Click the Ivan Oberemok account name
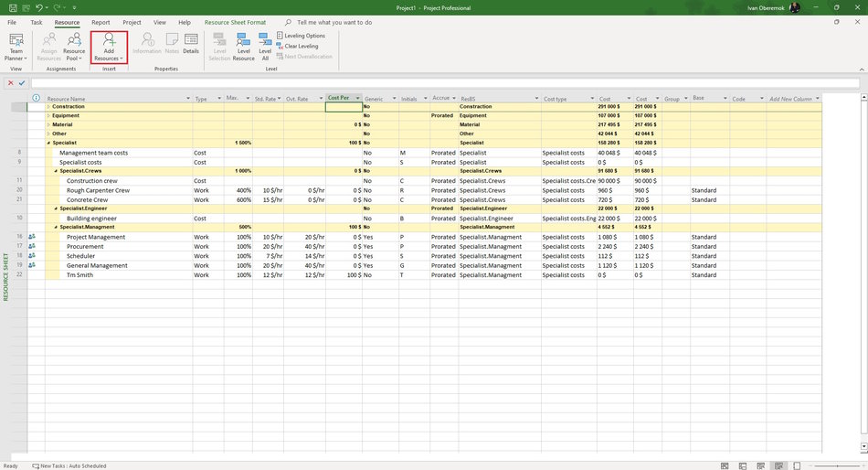Image resolution: width=868 pixels, height=470 pixels. [766, 7]
